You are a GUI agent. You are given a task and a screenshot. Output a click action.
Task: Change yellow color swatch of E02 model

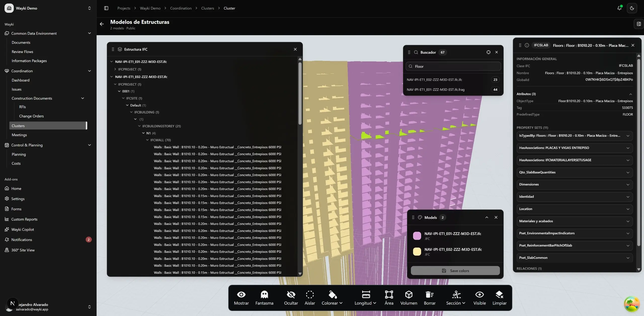pyautogui.click(x=417, y=252)
